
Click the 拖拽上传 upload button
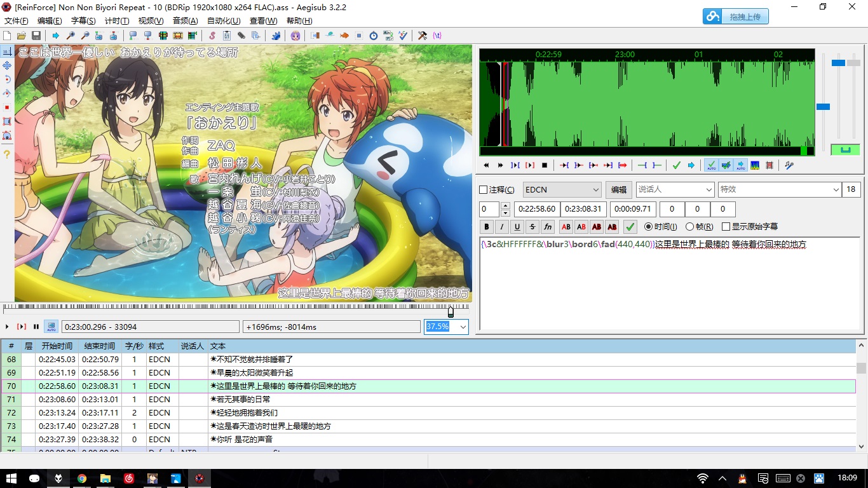click(x=736, y=17)
